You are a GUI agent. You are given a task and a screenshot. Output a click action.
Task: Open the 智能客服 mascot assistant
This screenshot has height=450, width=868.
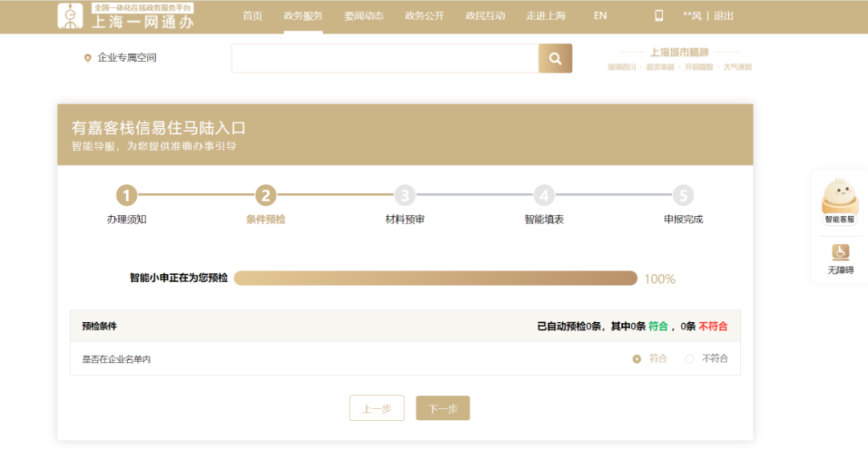click(840, 200)
